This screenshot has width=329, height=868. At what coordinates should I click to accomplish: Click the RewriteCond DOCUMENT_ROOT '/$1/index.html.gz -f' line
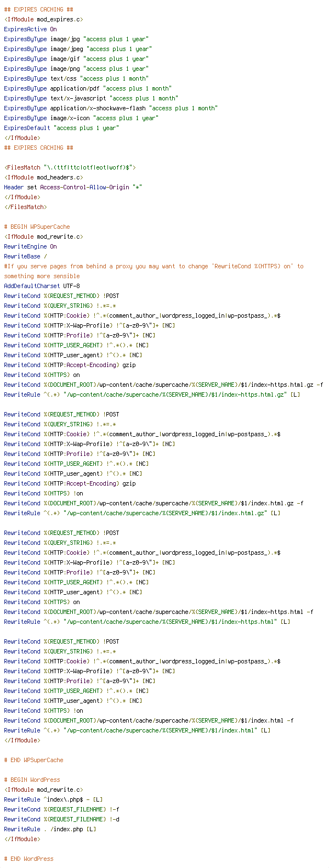point(154,503)
